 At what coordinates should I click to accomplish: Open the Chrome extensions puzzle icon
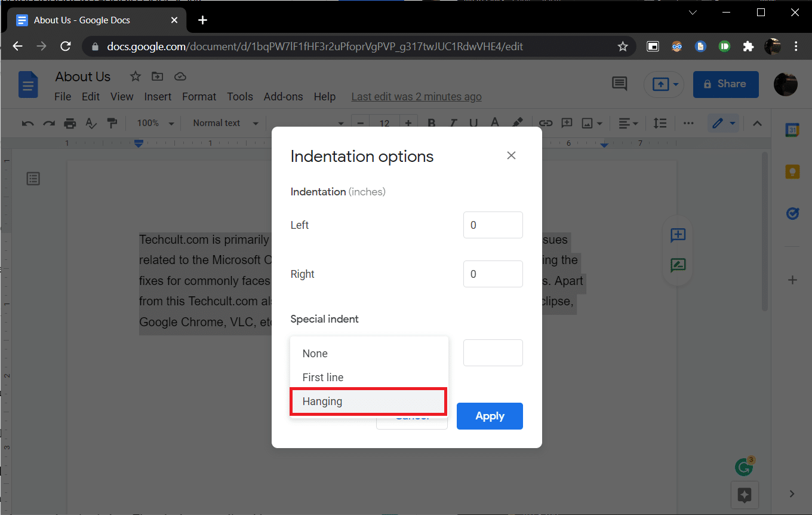(x=748, y=46)
